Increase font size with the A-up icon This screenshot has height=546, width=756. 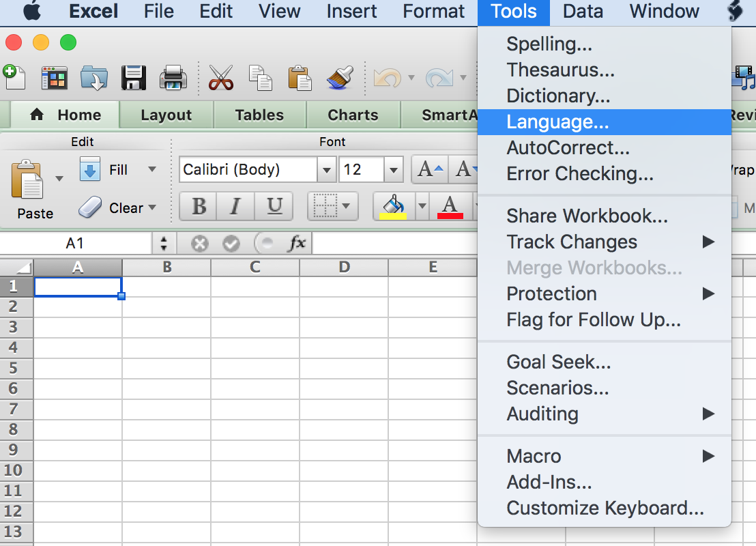430,169
